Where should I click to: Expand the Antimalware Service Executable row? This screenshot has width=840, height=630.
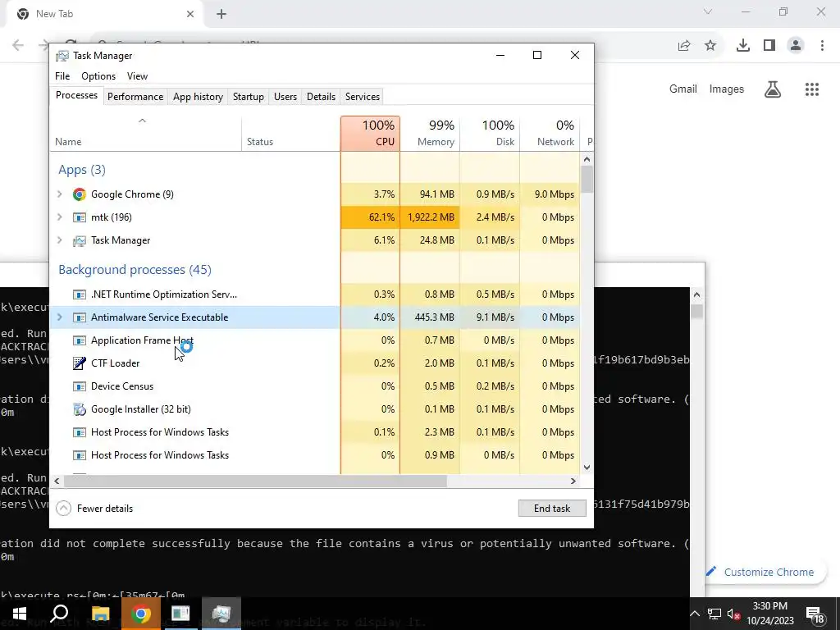(59, 317)
